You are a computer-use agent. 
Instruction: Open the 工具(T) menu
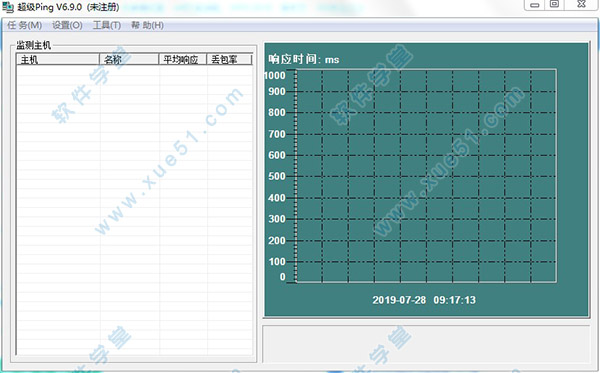(107, 25)
